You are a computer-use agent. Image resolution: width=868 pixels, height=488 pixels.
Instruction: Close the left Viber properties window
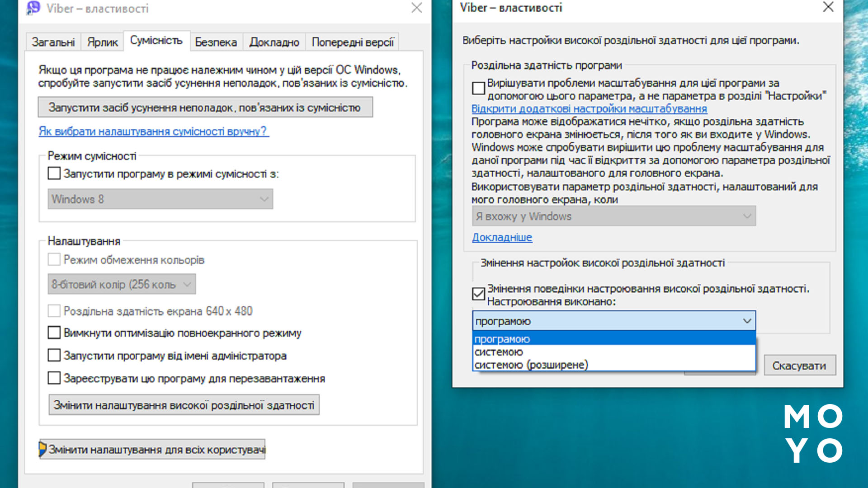coord(416,8)
